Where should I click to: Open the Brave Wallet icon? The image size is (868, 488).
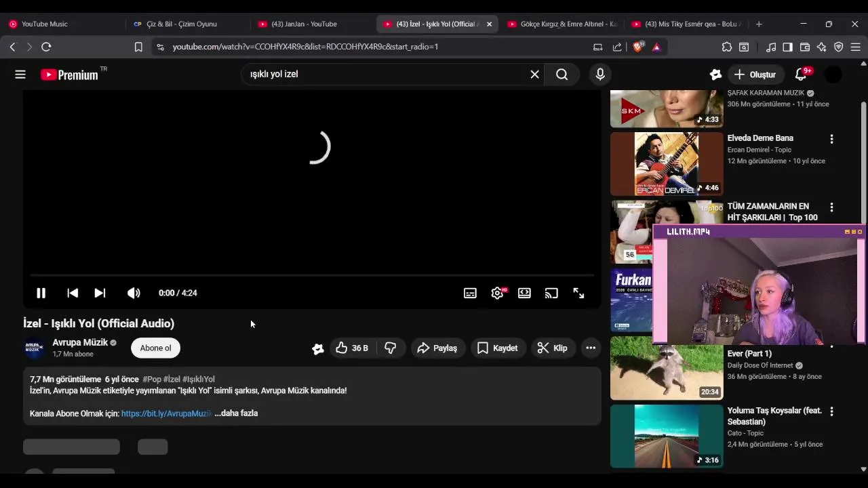(805, 47)
